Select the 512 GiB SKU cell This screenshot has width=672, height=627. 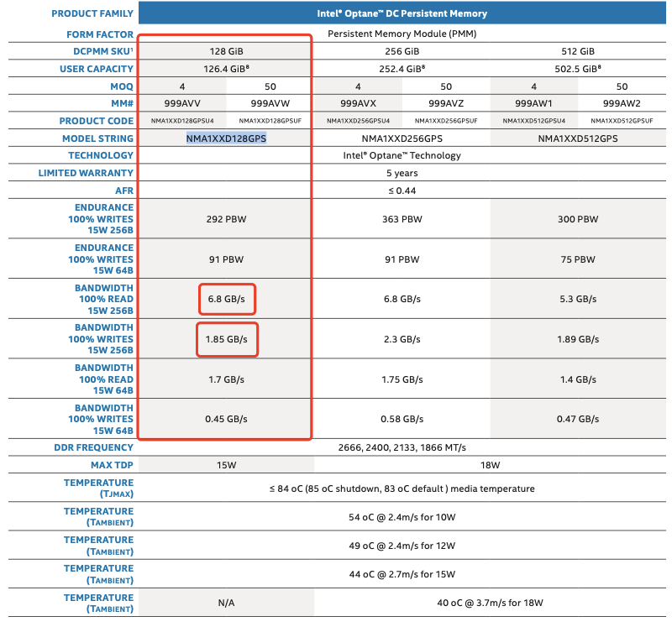(x=578, y=51)
